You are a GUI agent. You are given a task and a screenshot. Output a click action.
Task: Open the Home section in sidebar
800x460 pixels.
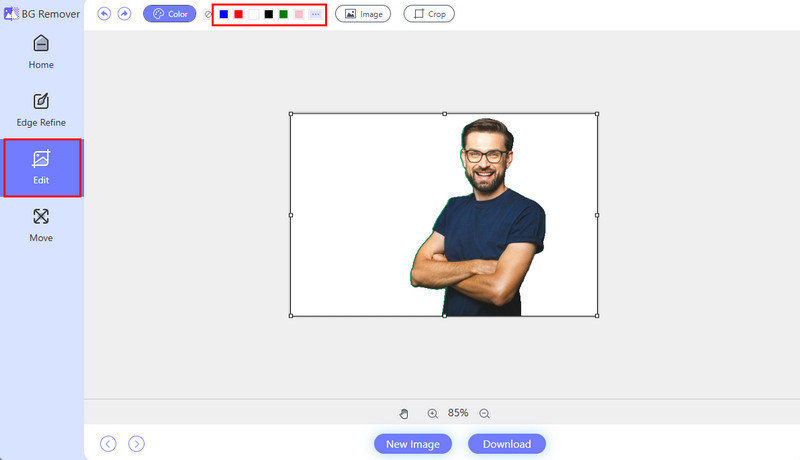pyautogui.click(x=41, y=52)
